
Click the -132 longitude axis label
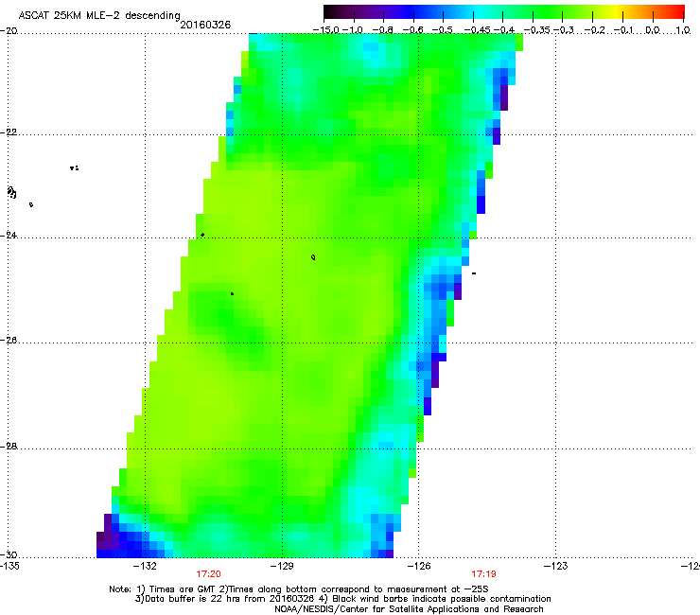145,566
